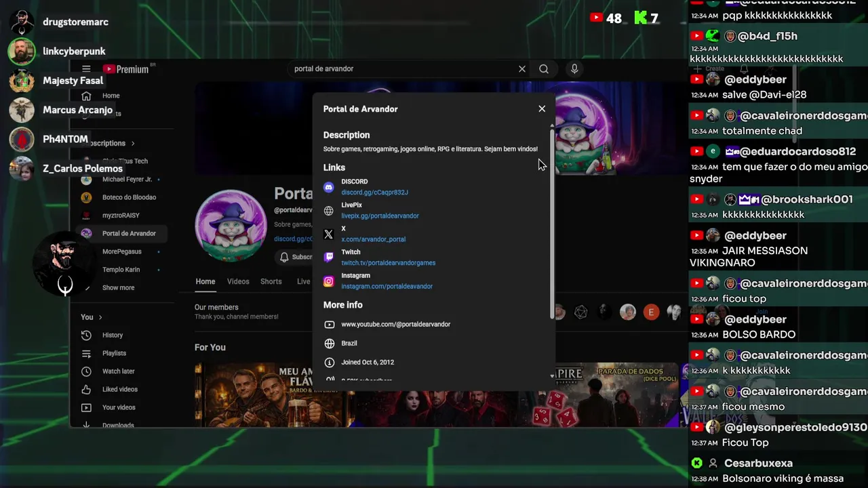
Task: Open Liked videos in the sidebar
Action: coord(119,390)
